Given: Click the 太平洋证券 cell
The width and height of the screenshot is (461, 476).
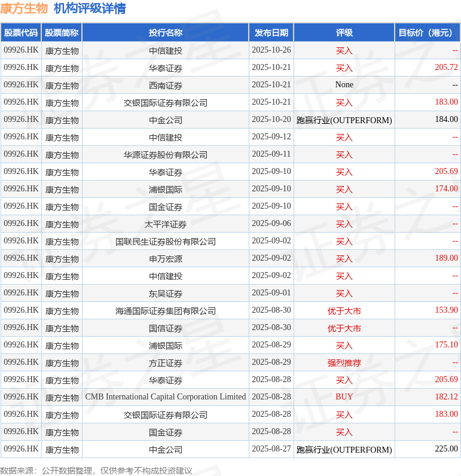Looking at the screenshot, I should point(166,224).
